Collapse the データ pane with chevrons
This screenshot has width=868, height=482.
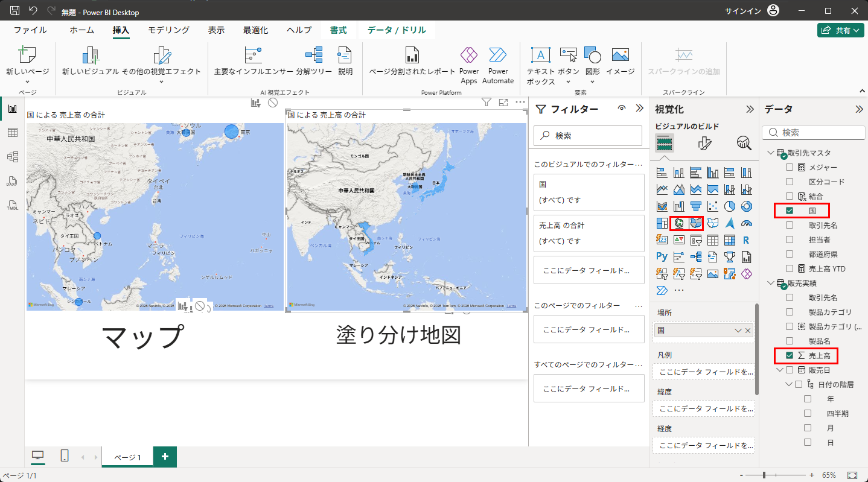tap(860, 109)
